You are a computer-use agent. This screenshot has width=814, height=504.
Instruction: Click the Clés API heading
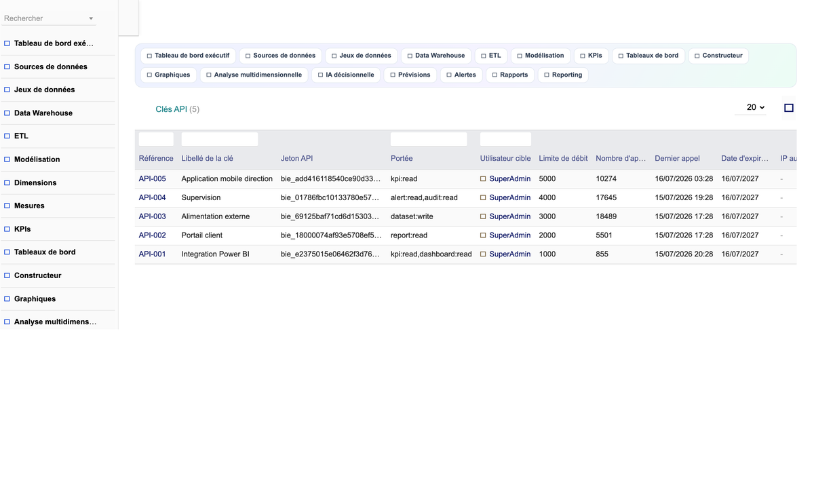click(171, 109)
